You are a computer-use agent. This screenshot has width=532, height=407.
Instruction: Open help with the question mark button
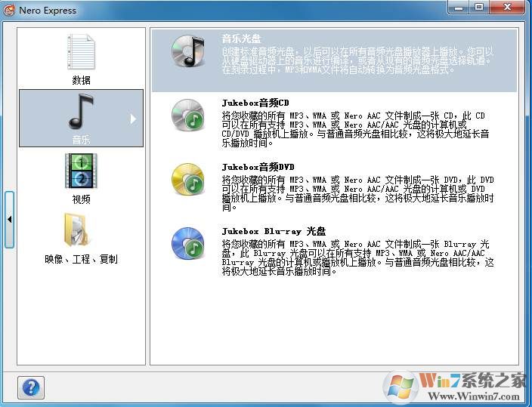click(x=31, y=387)
